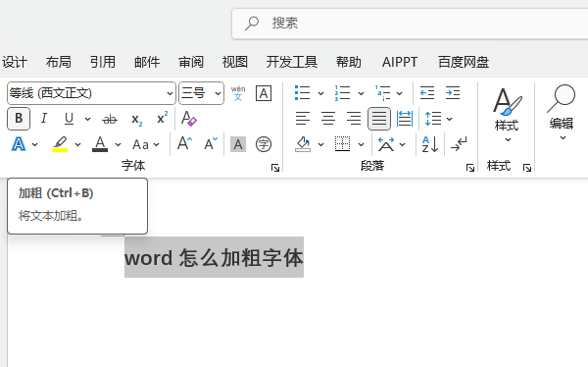Increase font size with larger A icon
The height and width of the screenshot is (367, 588).
click(x=184, y=144)
